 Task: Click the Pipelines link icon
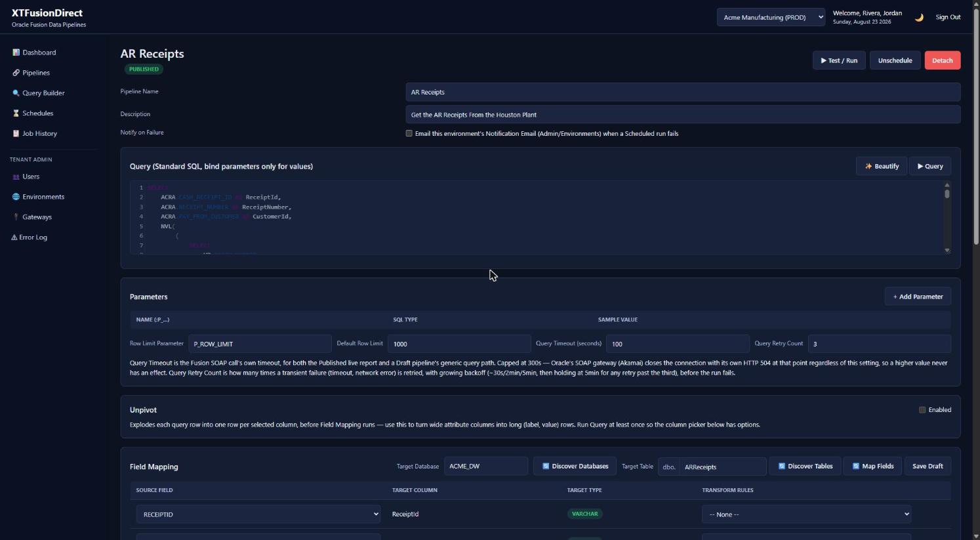(x=16, y=73)
